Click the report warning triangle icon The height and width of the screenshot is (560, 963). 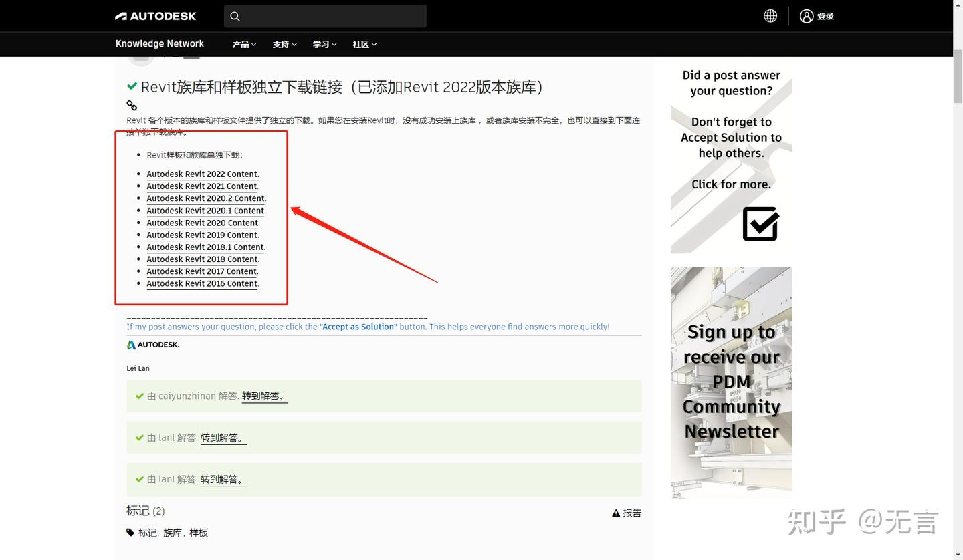click(x=616, y=513)
